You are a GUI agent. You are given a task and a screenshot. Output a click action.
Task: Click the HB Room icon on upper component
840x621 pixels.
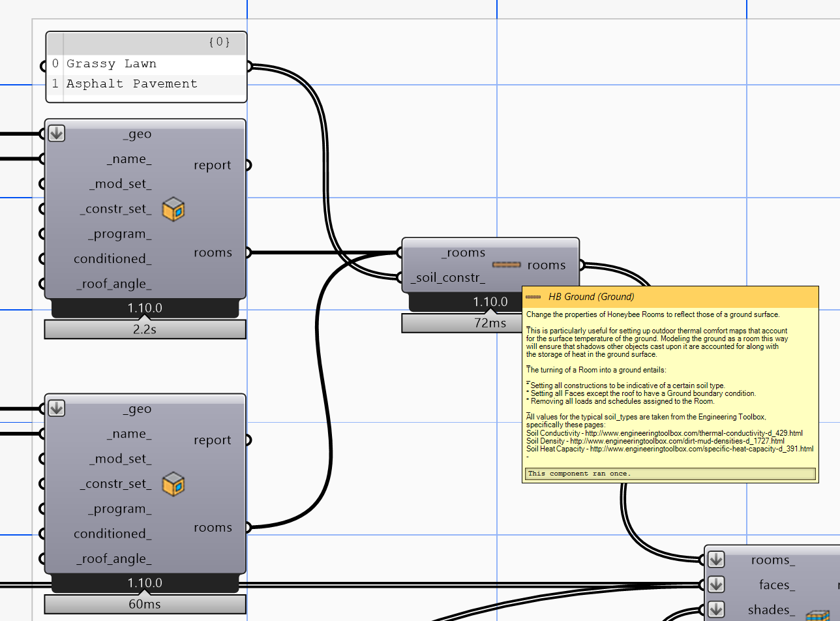(173, 209)
